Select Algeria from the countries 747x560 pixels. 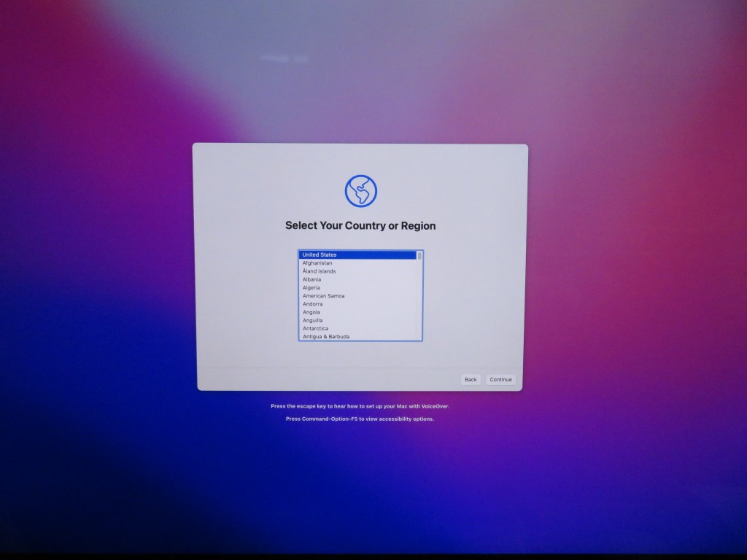click(x=357, y=287)
